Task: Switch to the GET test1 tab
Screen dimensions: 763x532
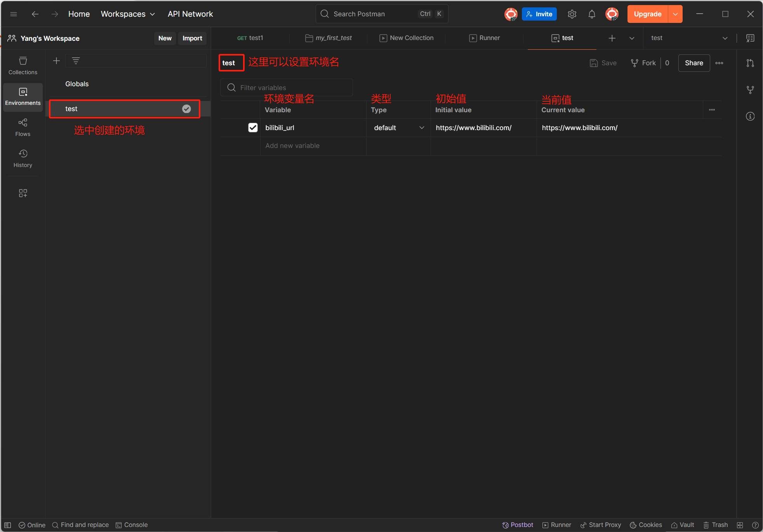Action: (x=250, y=38)
